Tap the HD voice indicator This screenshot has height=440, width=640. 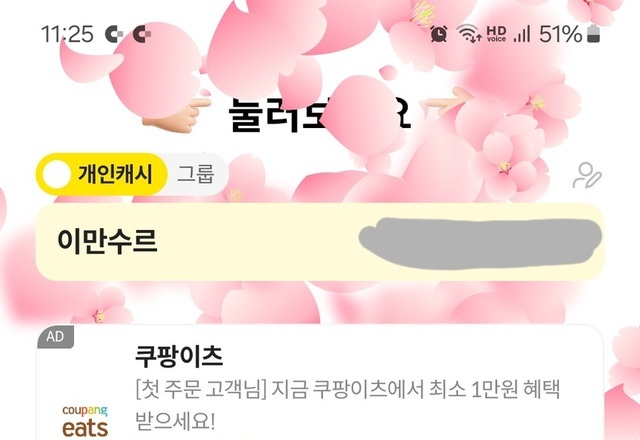pyautogui.click(x=496, y=34)
